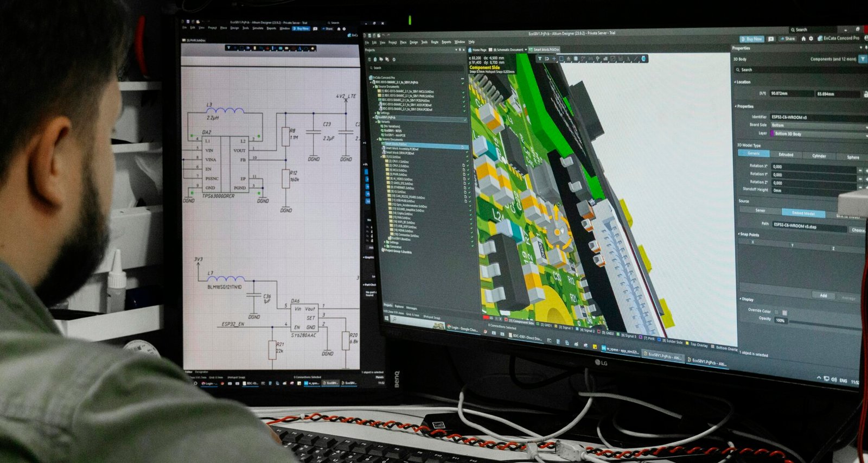Viewport: 868px width, 463px height.
Task: Click the place via pin icon in PCB active bar
Action: 598,59
